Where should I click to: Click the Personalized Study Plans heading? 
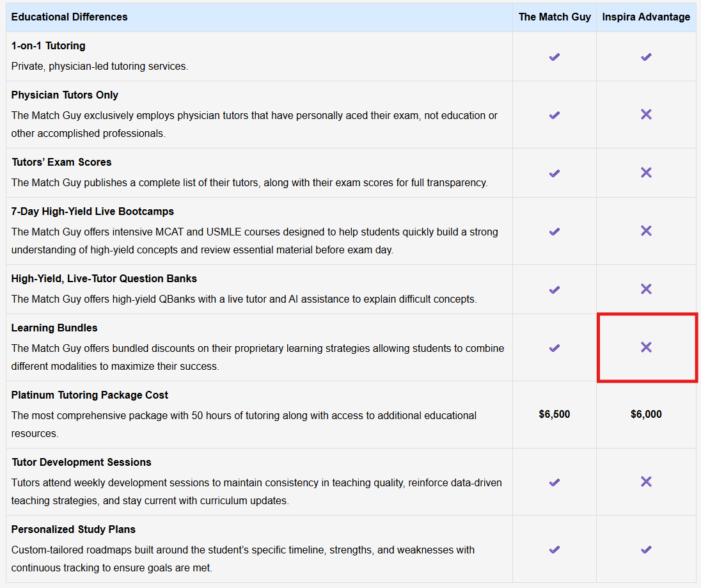(74, 529)
